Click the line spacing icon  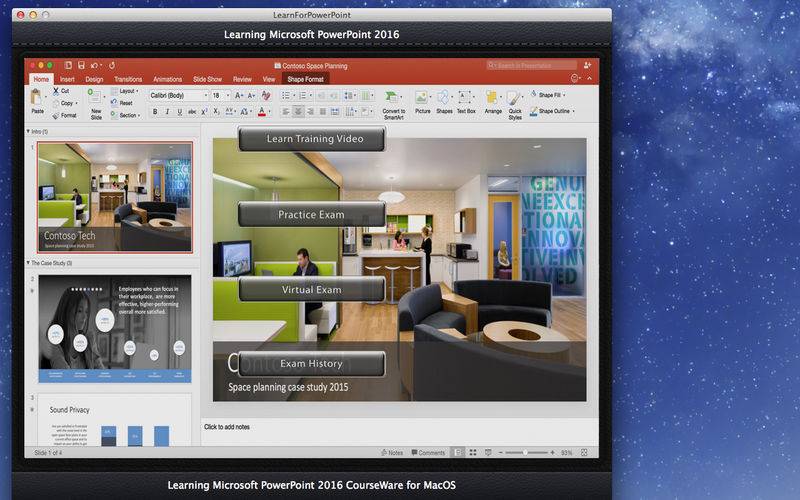point(350,95)
